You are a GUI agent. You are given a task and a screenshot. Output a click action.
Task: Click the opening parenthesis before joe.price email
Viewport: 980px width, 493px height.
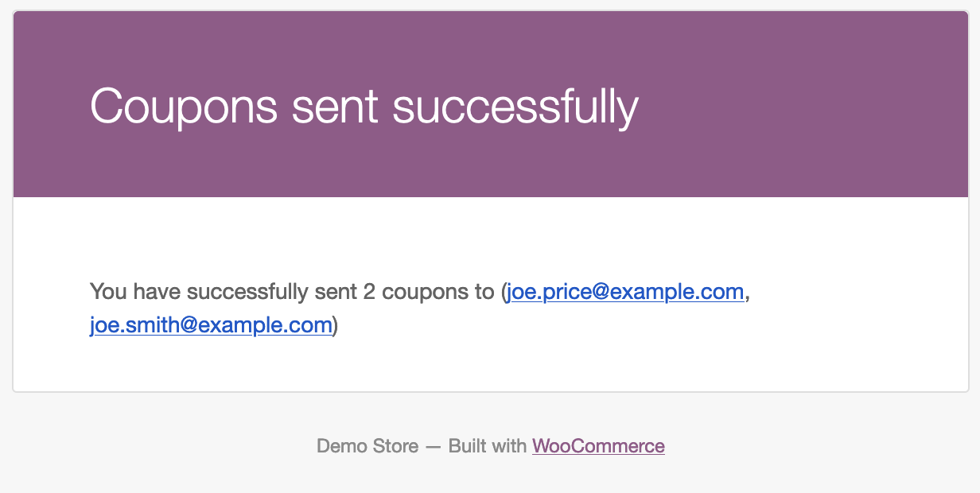(504, 292)
